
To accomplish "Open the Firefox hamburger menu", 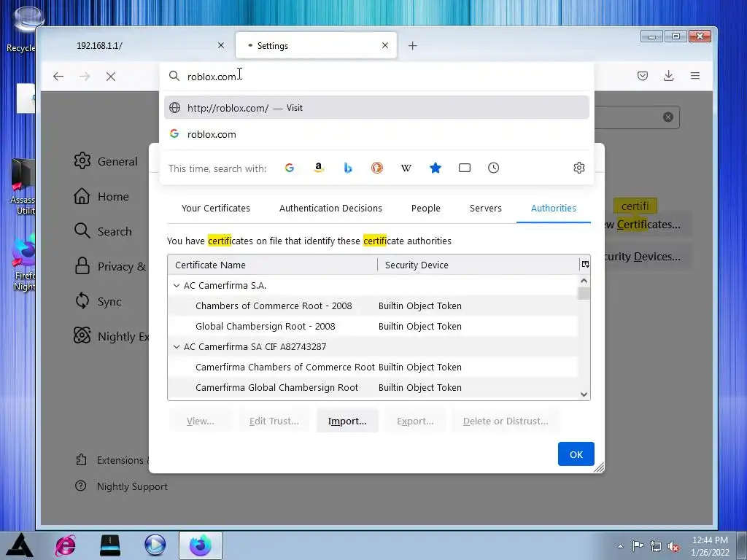I will click(x=694, y=76).
